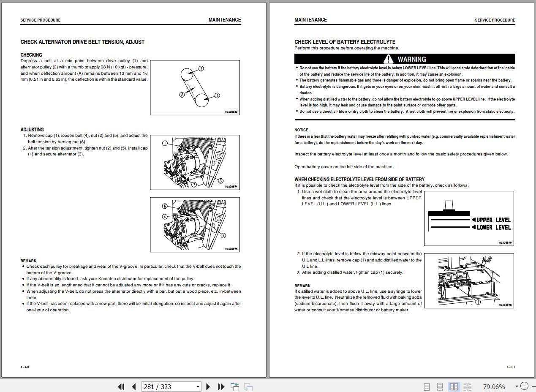Click the ADJUSTING subheading
This screenshot has height=392, width=536.
pyautogui.click(x=32, y=130)
